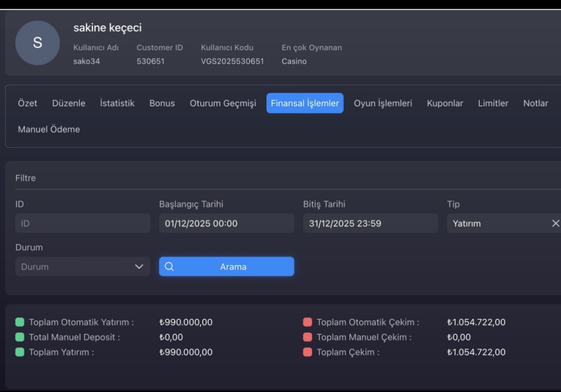Select the Oturum Geçmişi tab
Screen dimensions: 561x392
tap(223, 103)
